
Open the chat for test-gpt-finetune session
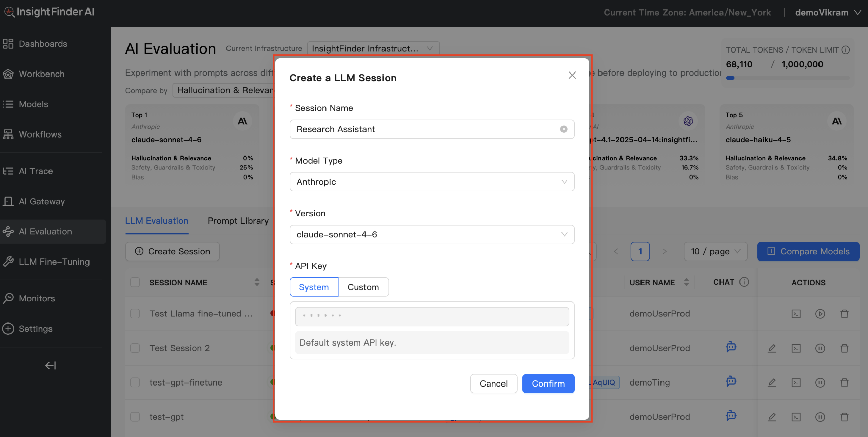[x=731, y=382]
